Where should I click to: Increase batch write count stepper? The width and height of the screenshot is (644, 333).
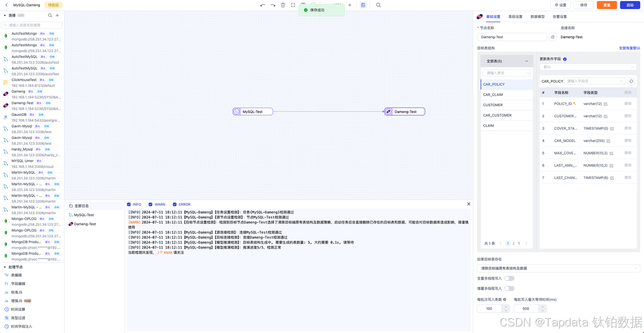pos(506,307)
